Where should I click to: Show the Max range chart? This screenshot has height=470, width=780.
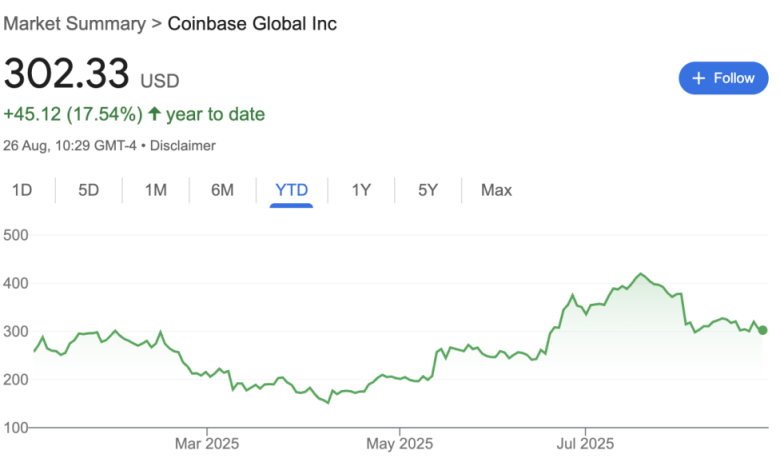pos(496,190)
